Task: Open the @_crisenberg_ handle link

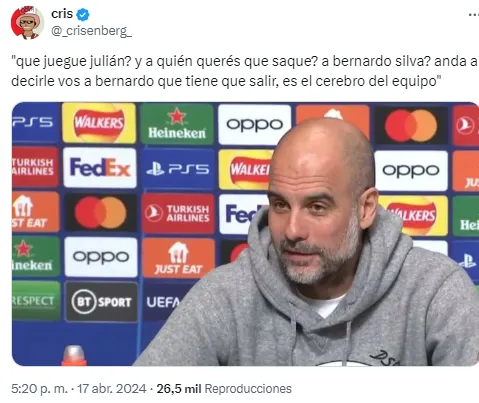Action: (x=91, y=31)
